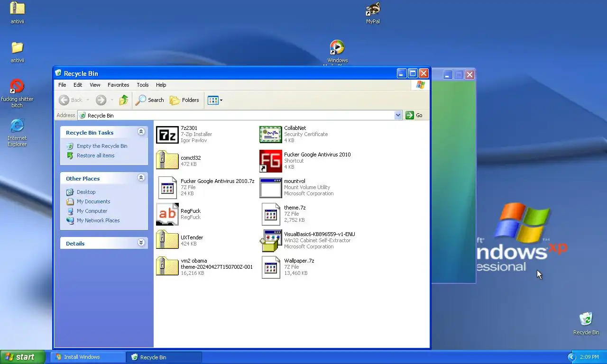Image resolution: width=607 pixels, height=364 pixels.
Task: Open the Tools menu
Action: tap(143, 85)
